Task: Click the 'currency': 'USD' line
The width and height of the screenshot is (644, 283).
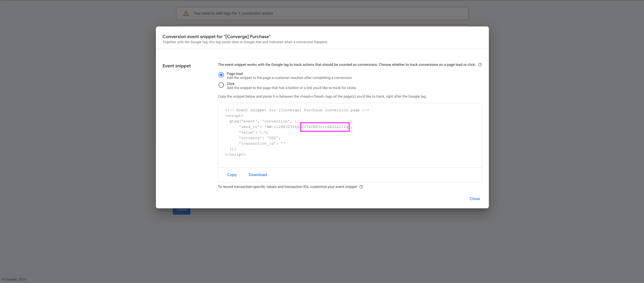Action: (x=259, y=138)
